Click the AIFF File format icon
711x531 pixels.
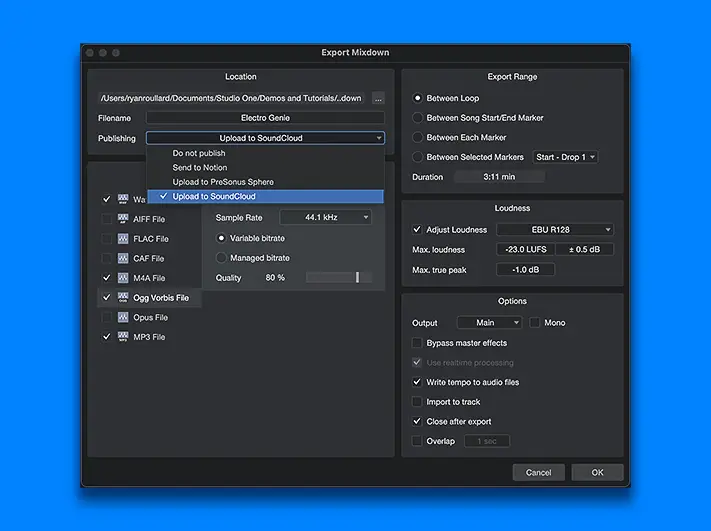click(x=123, y=219)
